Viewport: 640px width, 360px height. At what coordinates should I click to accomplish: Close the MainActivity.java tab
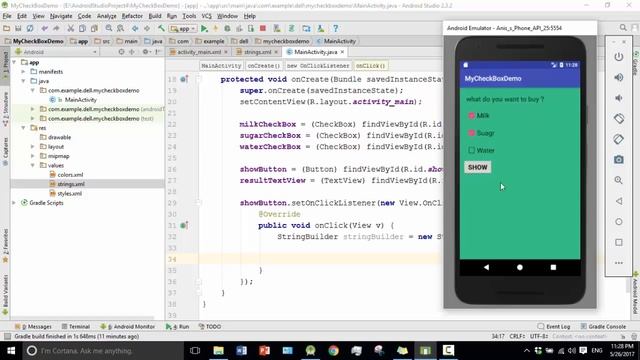click(x=342, y=52)
